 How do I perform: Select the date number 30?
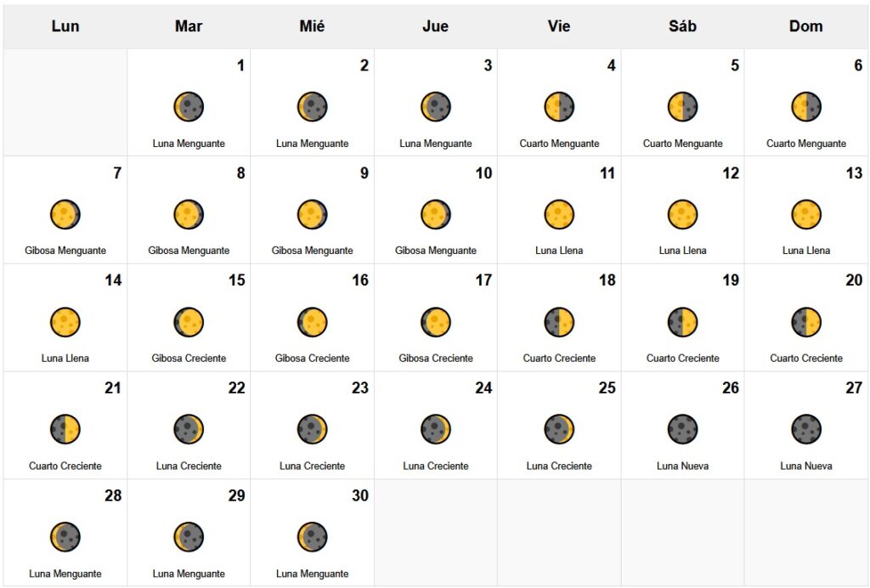click(x=360, y=495)
